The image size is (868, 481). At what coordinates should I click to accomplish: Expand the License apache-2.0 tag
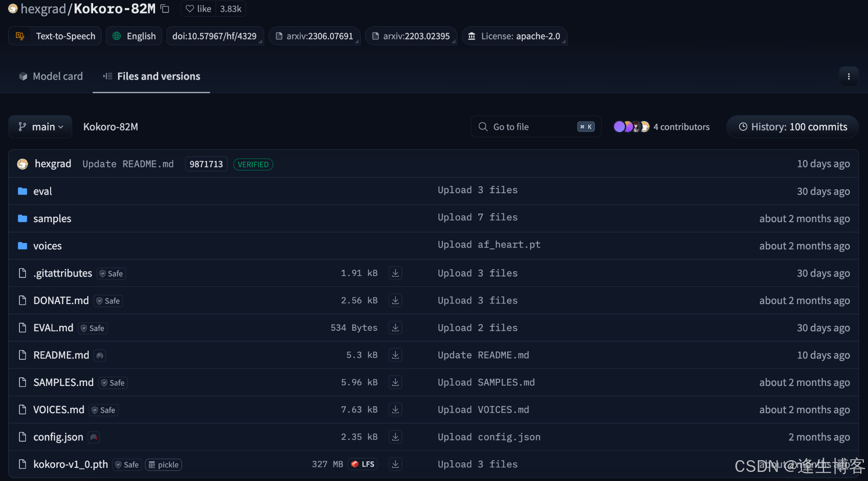click(514, 36)
